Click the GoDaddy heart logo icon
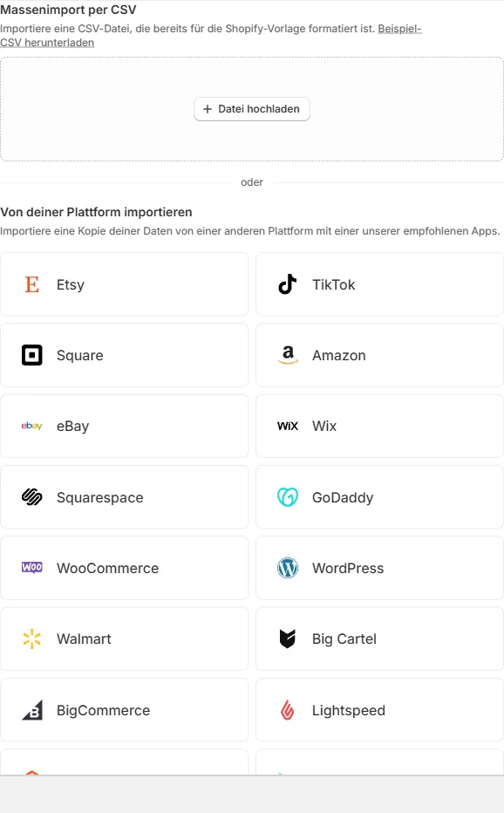504x813 pixels. coord(288,496)
